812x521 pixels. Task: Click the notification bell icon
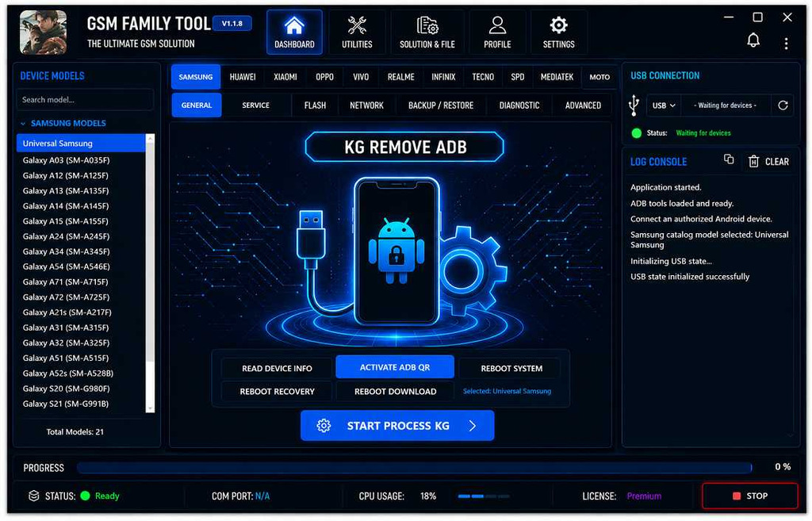click(753, 40)
